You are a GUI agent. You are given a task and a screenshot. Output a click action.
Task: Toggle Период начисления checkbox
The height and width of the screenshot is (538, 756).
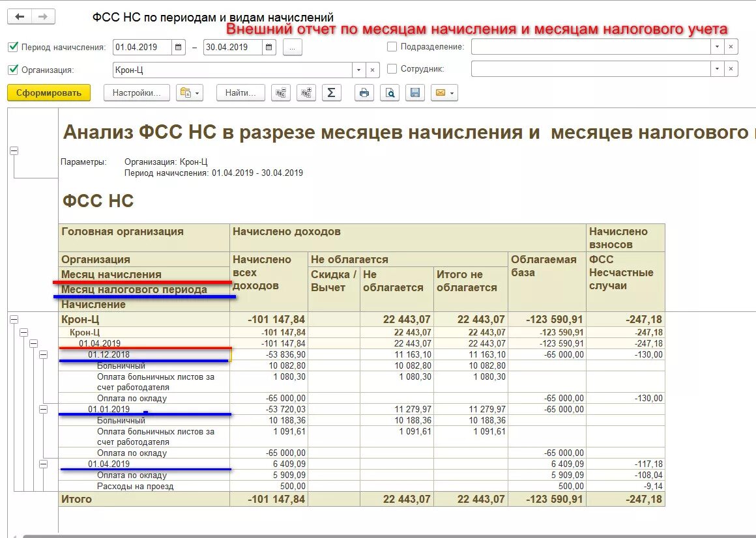14,47
